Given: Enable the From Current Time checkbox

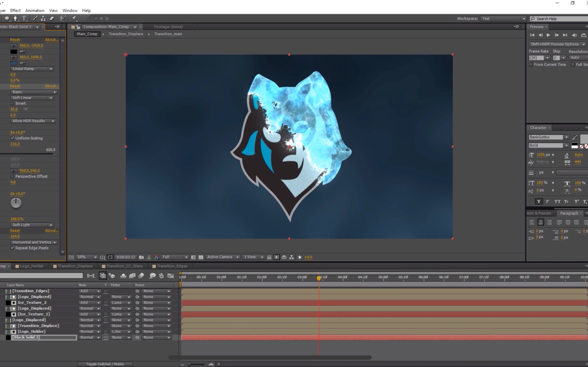Looking at the screenshot, I should pos(531,65).
